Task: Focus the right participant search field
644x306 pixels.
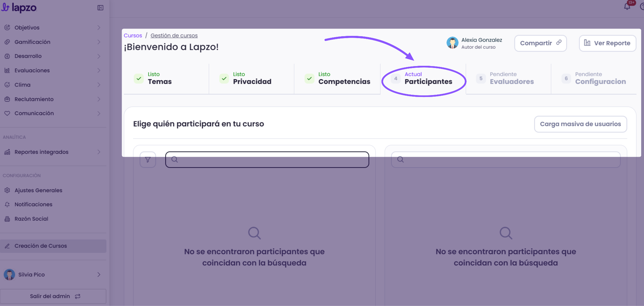Action: (506, 160)
